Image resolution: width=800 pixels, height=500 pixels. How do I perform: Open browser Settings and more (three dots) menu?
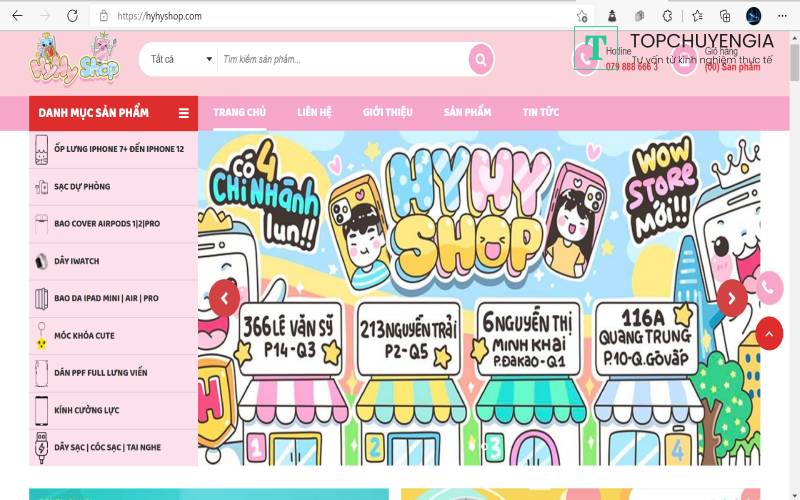click(x=782, y=16)
